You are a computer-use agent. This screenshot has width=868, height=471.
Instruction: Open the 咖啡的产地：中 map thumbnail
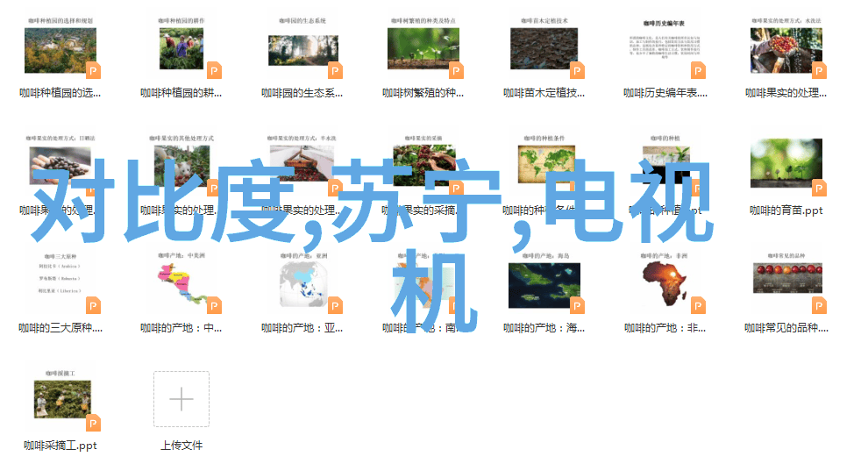coord(181,284)
